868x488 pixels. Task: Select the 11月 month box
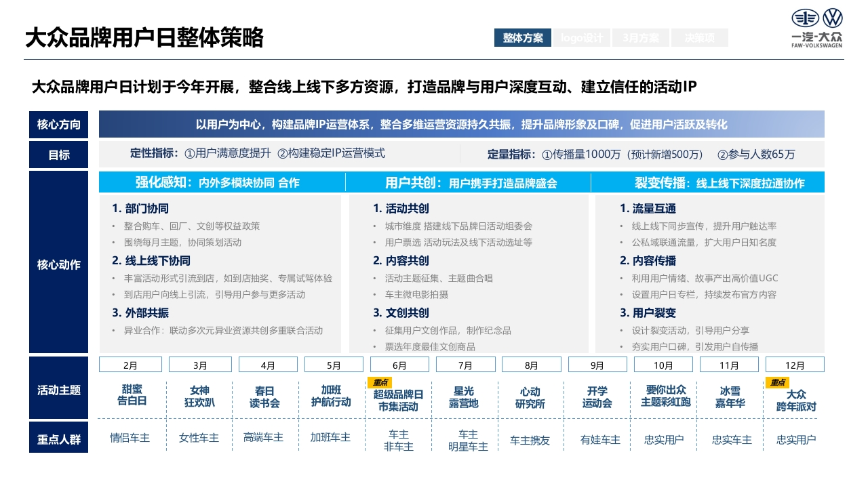[730, 365]
